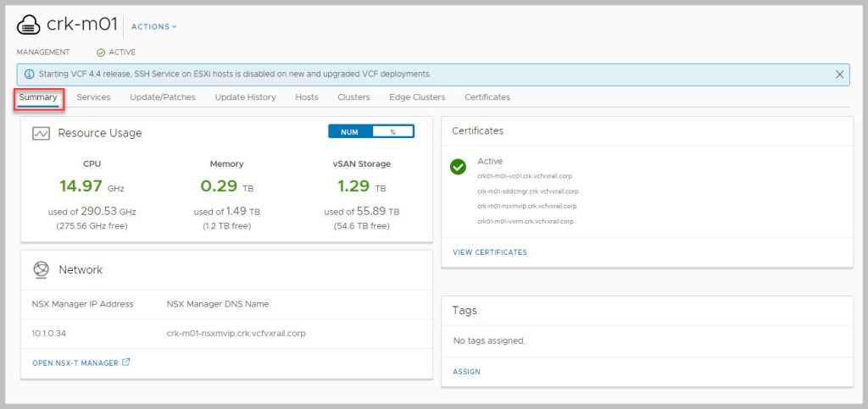Click the green Active status check icon
Screen dimensions: 868x409
[101, 53]
